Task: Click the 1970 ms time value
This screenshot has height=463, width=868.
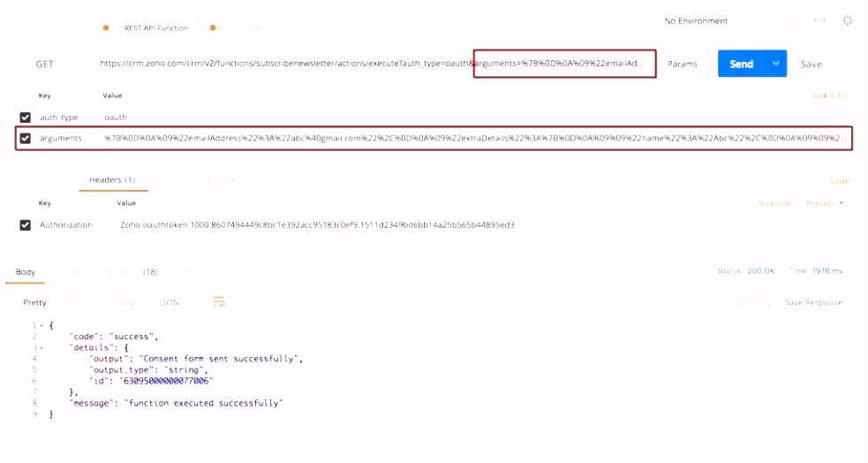Action: 827,271
